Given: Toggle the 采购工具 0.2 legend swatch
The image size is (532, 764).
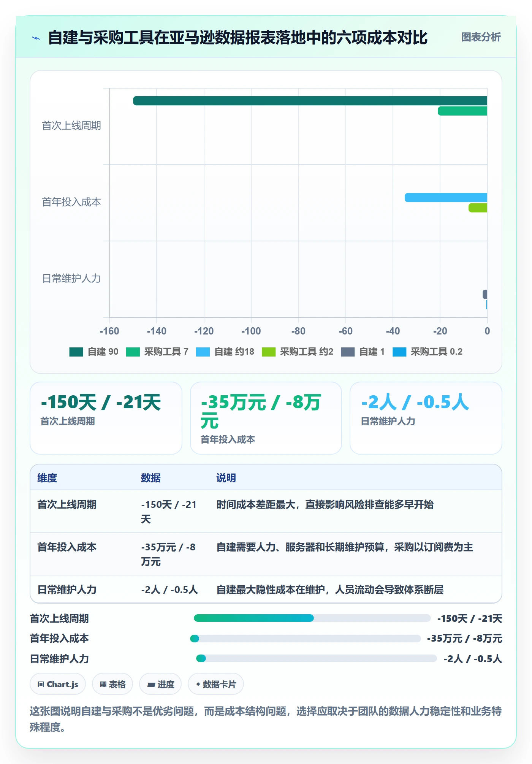Looking at the screenshot, I should pyautogui.click(x=399, y=352).
